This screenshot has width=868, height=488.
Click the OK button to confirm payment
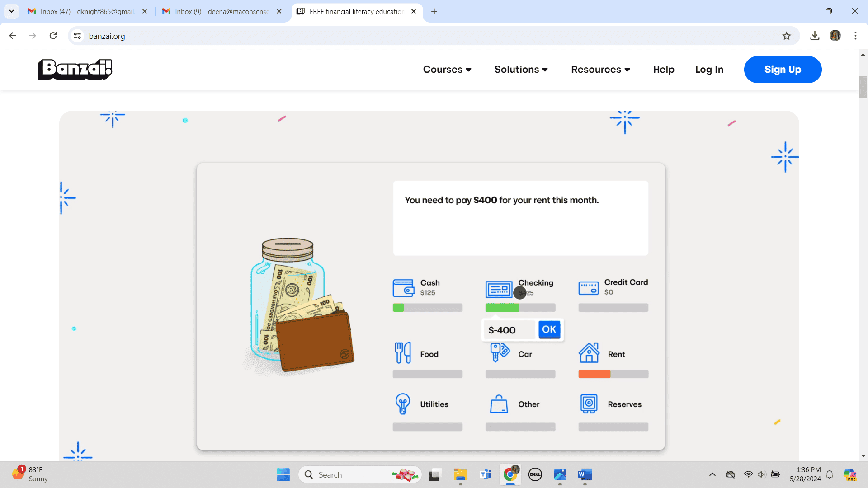(x=549, y=330)
